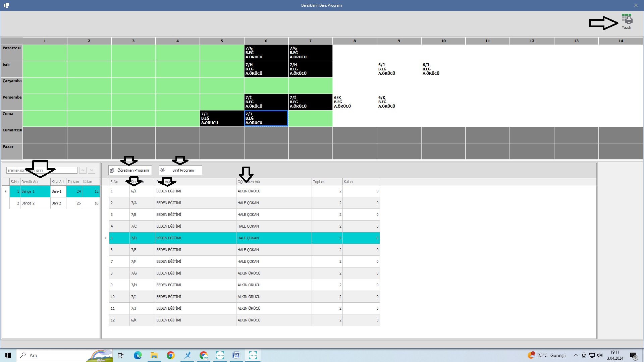Screen dimensions: 644x362
Task: Select Bahçe 2 classroom row
Action: click(55, 203)
